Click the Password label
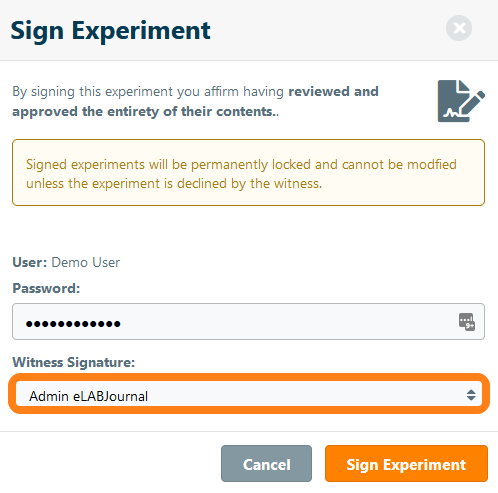Image resolution: width=498 pixels, height=493 pixels. pos(46,288)
